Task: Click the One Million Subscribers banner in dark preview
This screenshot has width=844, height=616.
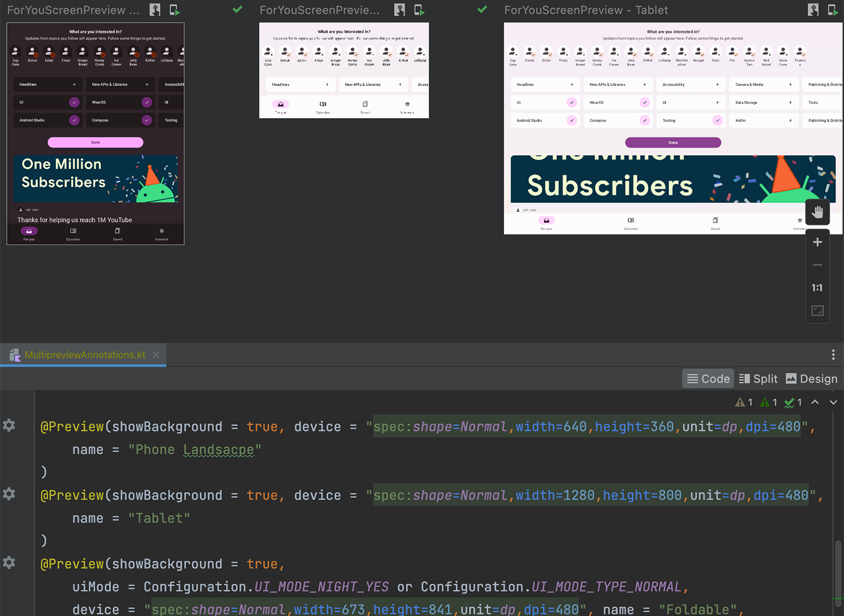Action: pyautogui.click(x=96, y=179)
